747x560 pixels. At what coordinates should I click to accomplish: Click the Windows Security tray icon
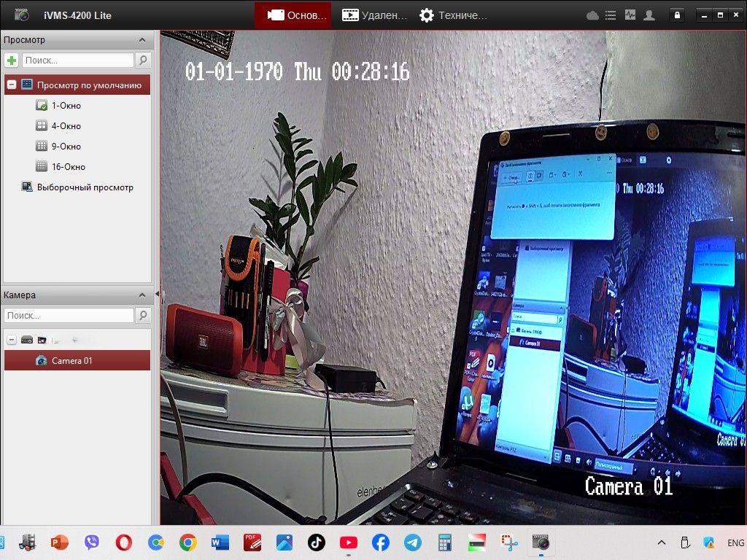coord(709,542)
